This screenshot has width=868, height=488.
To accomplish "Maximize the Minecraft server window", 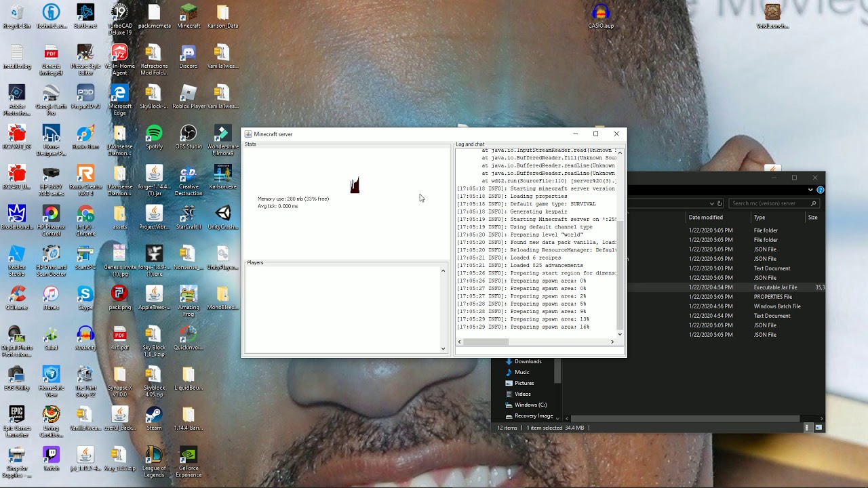I will [x=595, y=134].
